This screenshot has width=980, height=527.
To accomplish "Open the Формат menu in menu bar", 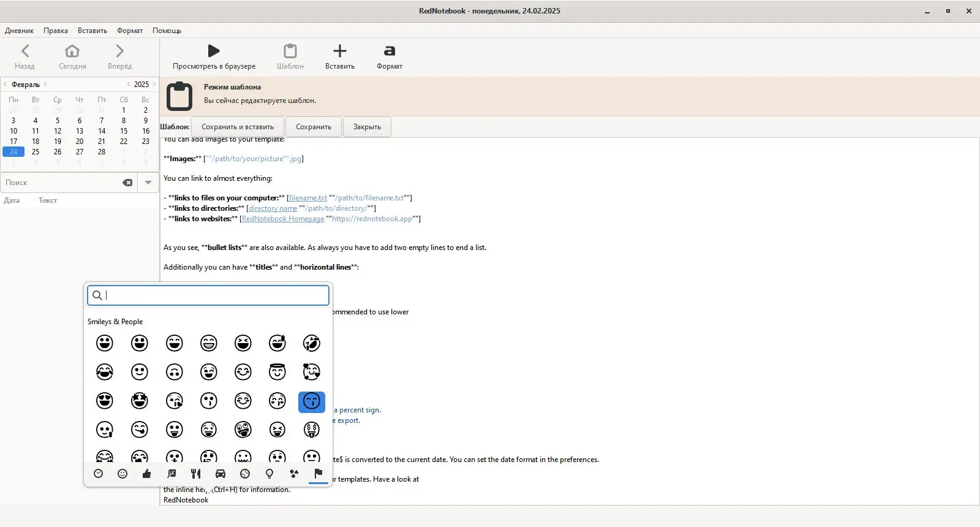I will 130,31.
